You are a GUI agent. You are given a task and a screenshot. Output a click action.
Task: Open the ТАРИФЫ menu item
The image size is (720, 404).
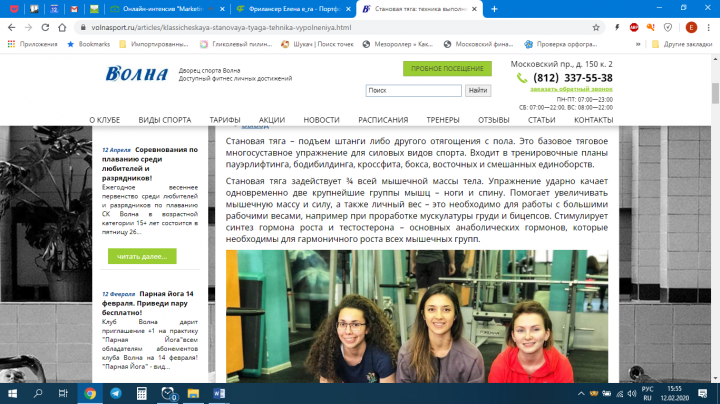tap(225, 120)
